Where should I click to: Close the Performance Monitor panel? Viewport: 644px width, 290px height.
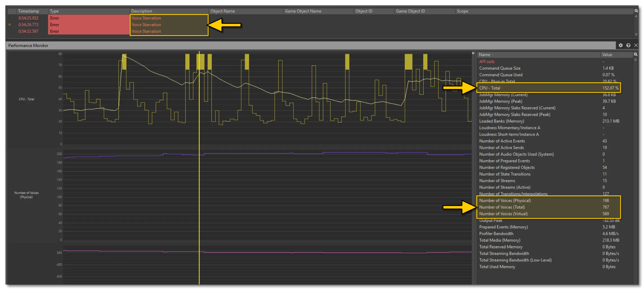[x=636, y=45]
